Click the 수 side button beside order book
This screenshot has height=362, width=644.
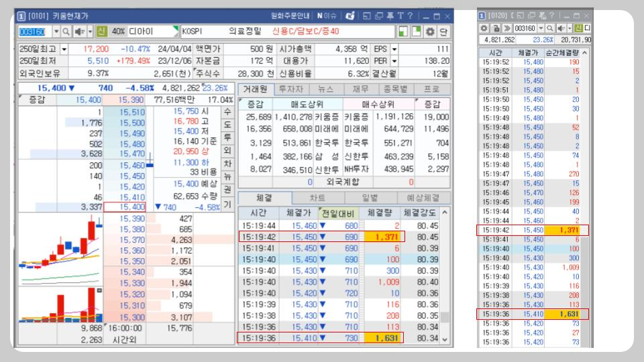coord(227,112)
